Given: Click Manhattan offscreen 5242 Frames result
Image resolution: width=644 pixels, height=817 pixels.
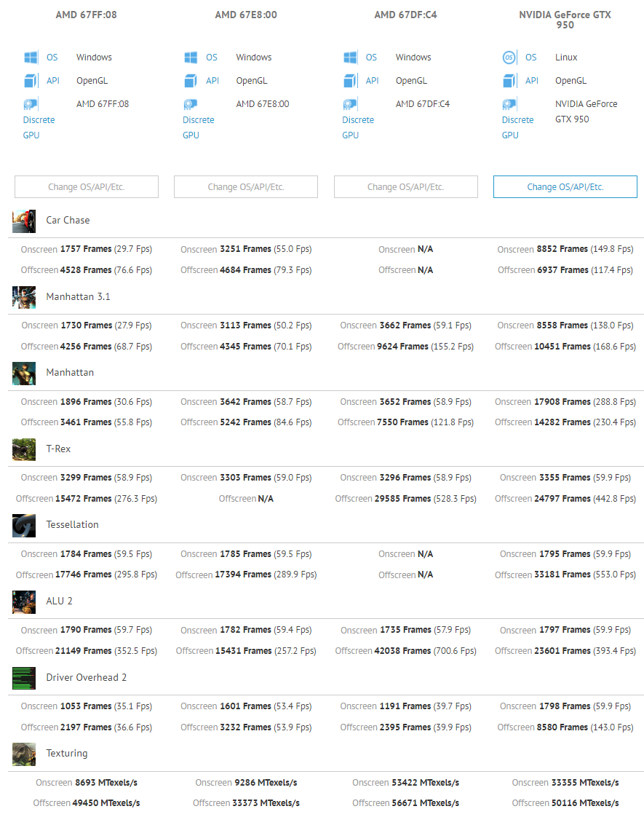Looking at the screenshot, I should [246, 422].
